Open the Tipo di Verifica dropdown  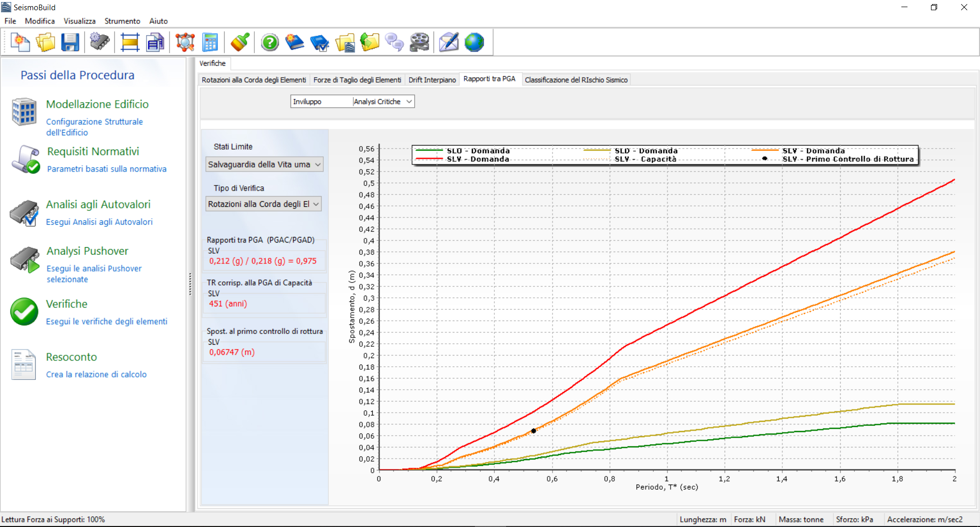click(264, 204)
